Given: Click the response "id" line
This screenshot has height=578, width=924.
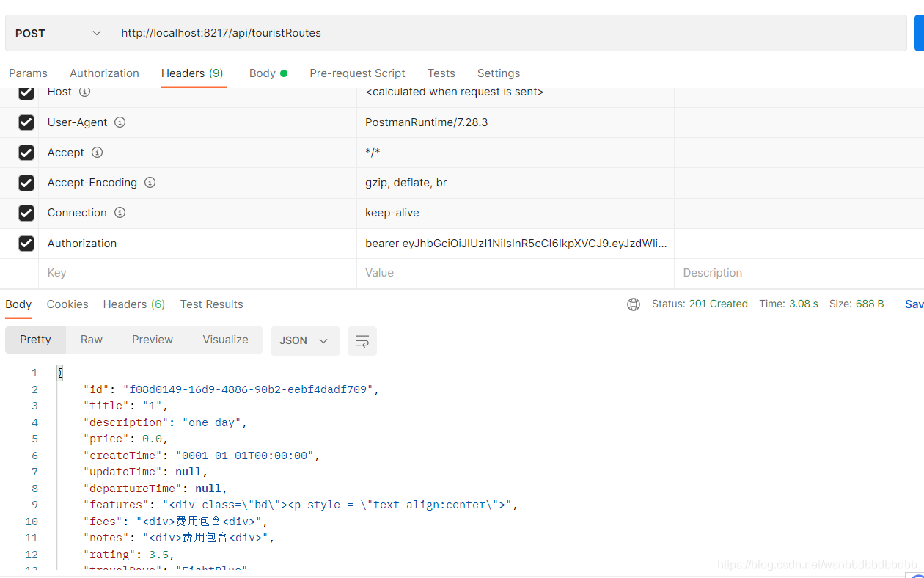Looking at the screenshot, I should (x=232, y=389).
